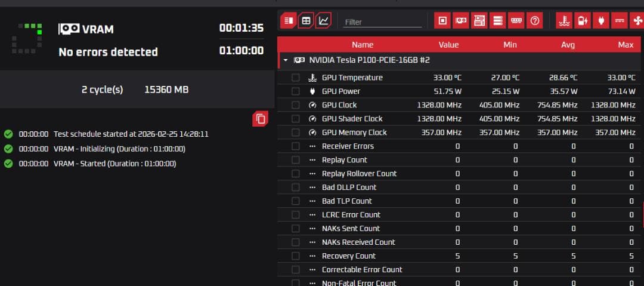Click the gauge icon beside GPU Shader Clock
Screen dimensions: 644x286
(x=312, y=119)
